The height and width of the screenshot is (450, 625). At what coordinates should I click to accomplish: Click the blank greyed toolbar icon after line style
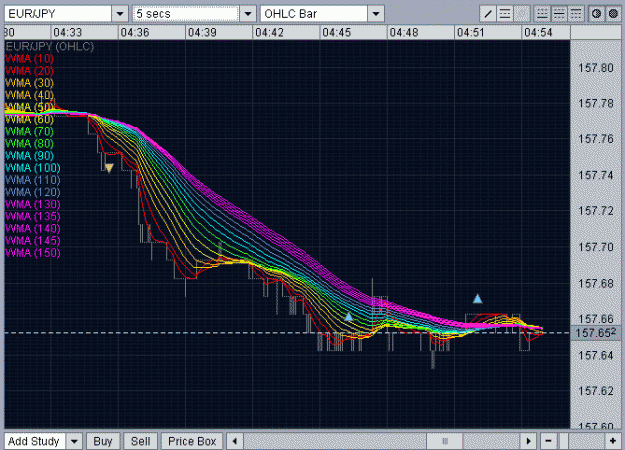click(x=522, y=14)
